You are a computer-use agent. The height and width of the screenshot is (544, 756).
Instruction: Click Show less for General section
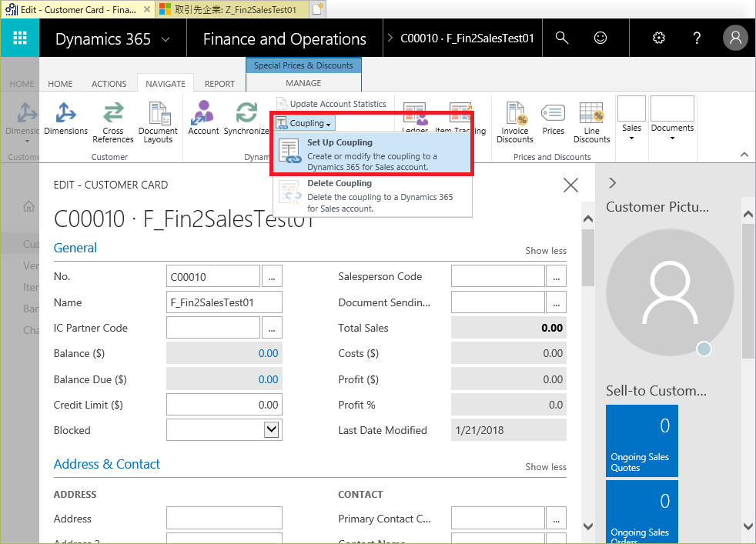click(546, 251)
